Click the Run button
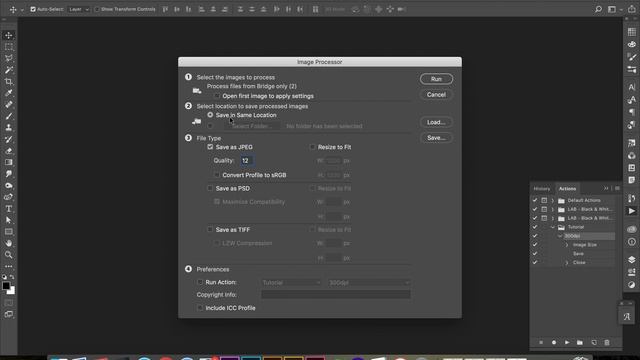This screenshot has width=640, height=360. [x=436, y=79]
